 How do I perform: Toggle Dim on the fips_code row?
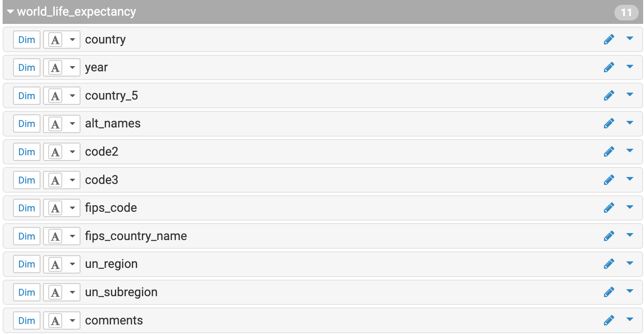pos(27,208)
